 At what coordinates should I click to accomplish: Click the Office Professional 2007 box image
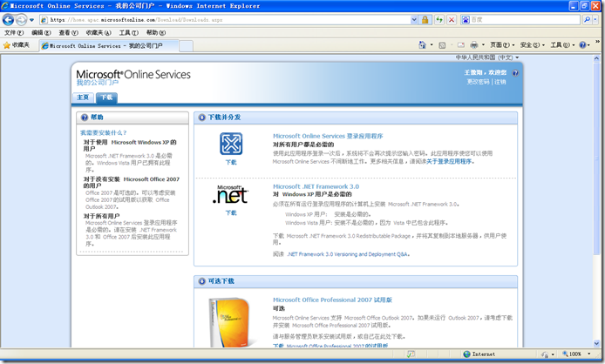coord(230,322)
